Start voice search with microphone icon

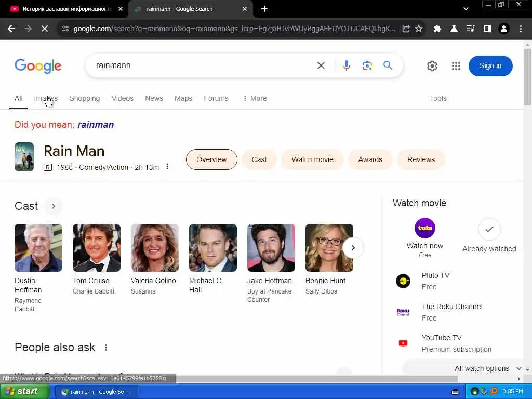pyautogui.click(x=346, y=65)
